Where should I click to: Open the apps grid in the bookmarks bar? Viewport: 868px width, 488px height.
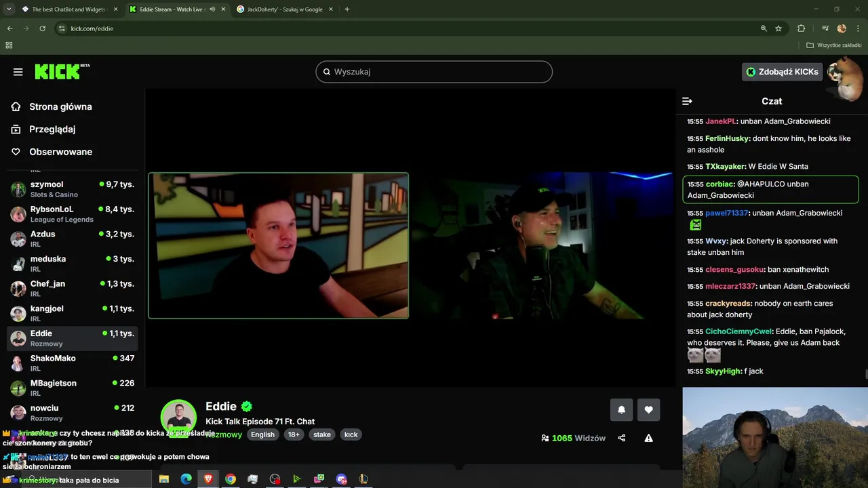click(9, 45)
